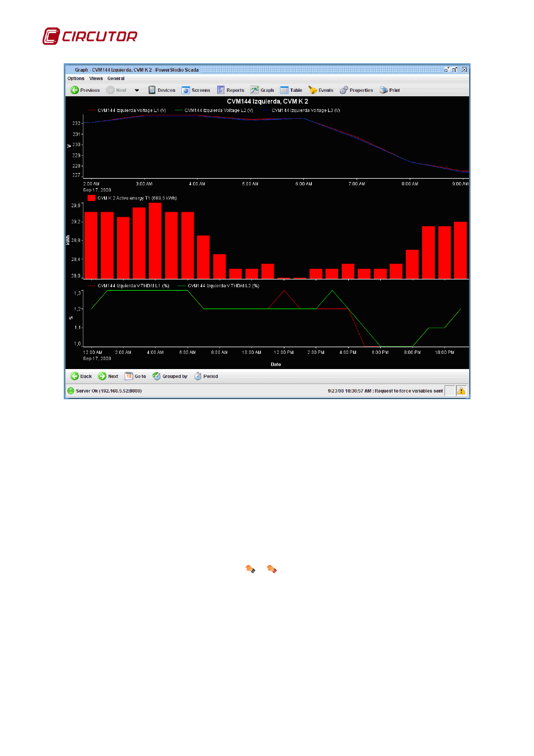Click the Date axis label
Screen dimensions: 534x756
point(276,365)
